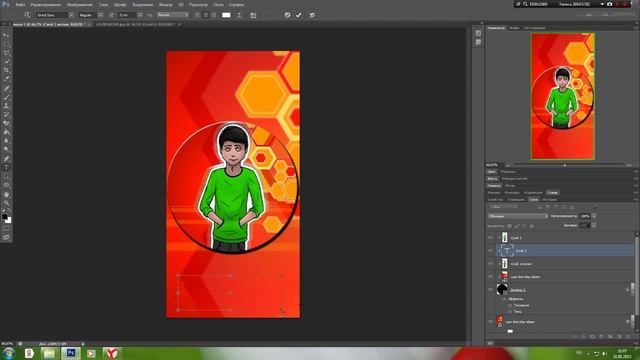Select the Eyedropper tool
Viewport: 640px width, 360px height.
click(x=6, y=79)
